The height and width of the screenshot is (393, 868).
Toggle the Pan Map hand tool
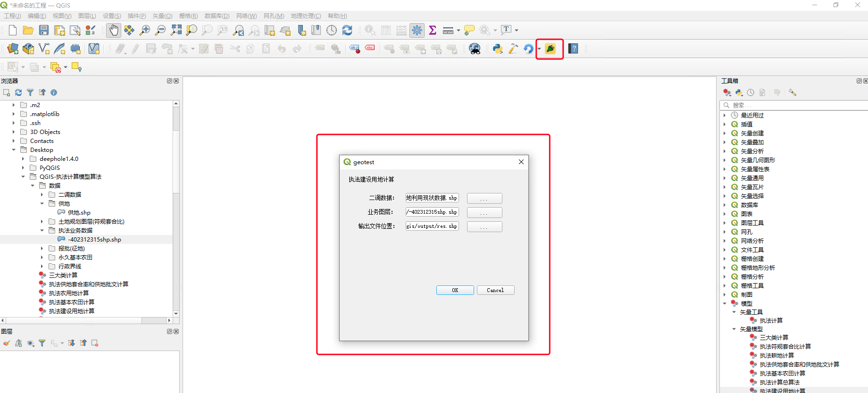(113, 30)
